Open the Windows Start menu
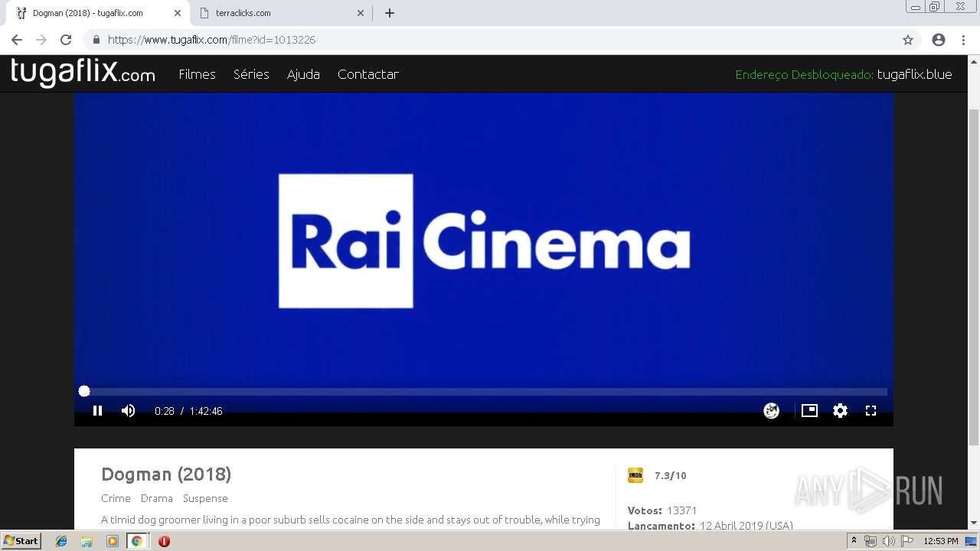 pos(21,540)
